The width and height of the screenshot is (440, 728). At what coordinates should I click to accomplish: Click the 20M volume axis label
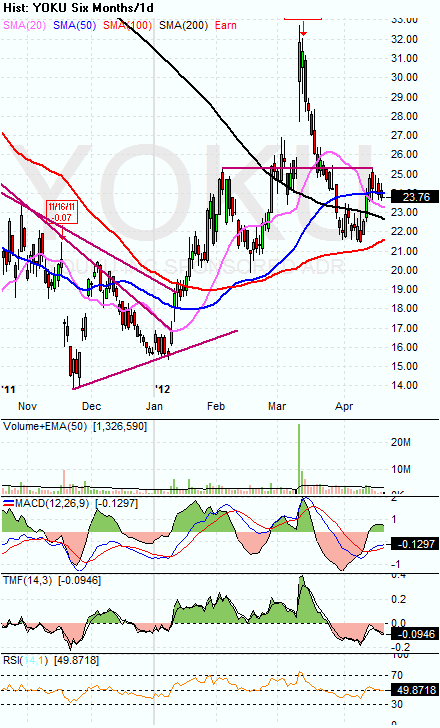click(401, 442)
